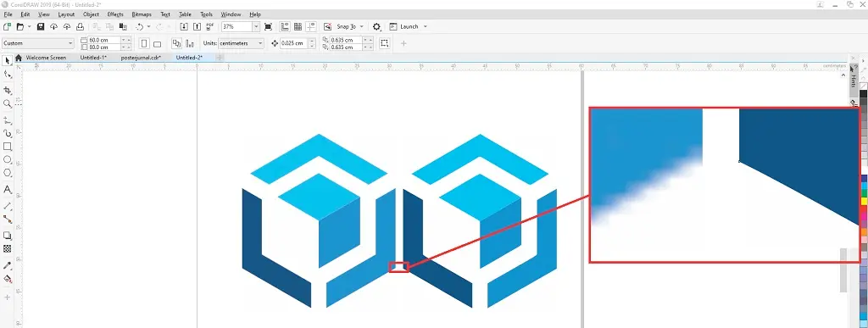Expand the Snap To dropdown
The image size is (868, 328).
coord(361,26)
